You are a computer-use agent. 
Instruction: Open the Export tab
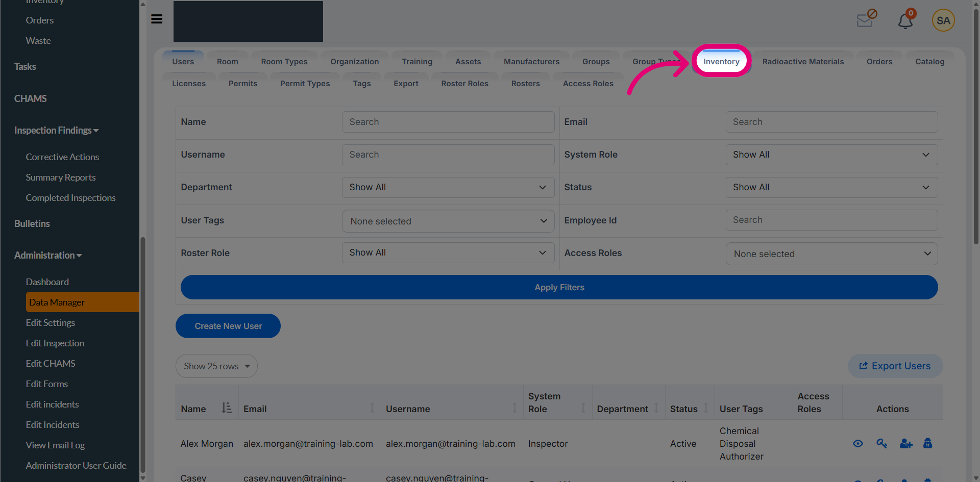pyautogui.click(x=406, y=83)
